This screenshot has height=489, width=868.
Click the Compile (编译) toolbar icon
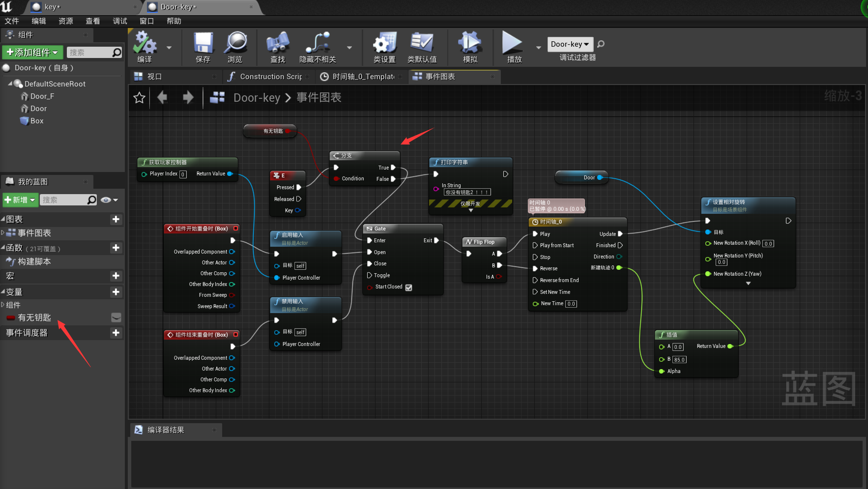145,43
